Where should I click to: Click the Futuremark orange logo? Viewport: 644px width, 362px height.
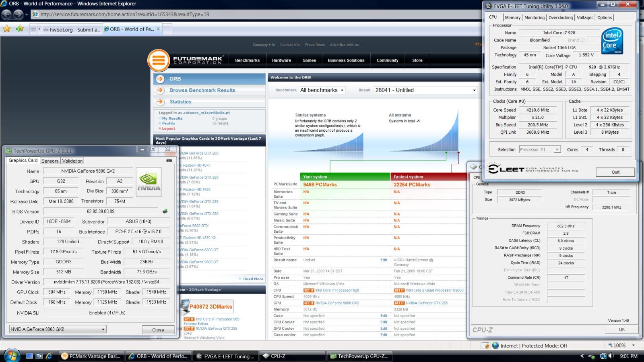click(159, 60)
